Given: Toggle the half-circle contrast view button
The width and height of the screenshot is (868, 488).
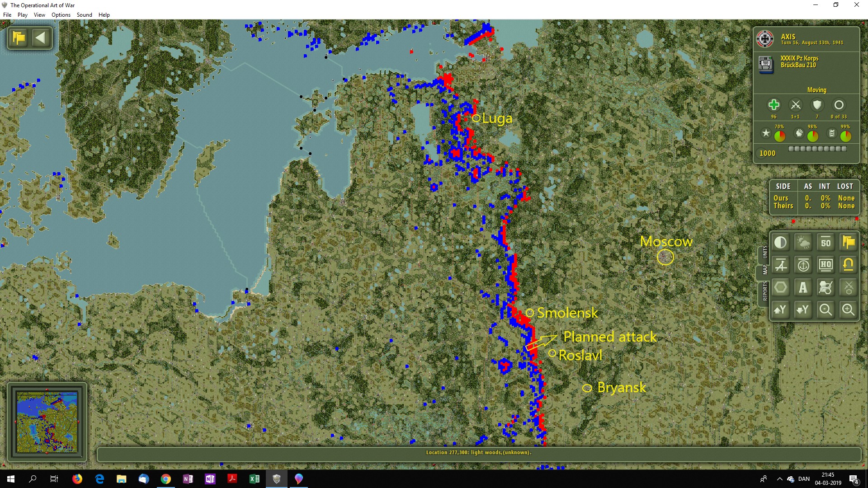Looking at the screenshot, I should (x=781, y=243).
